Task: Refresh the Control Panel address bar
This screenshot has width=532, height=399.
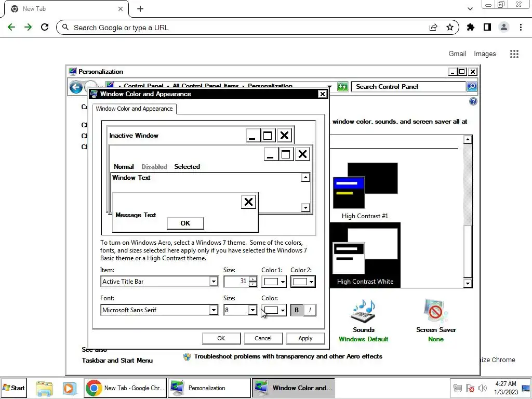Action: coord(343,87)
